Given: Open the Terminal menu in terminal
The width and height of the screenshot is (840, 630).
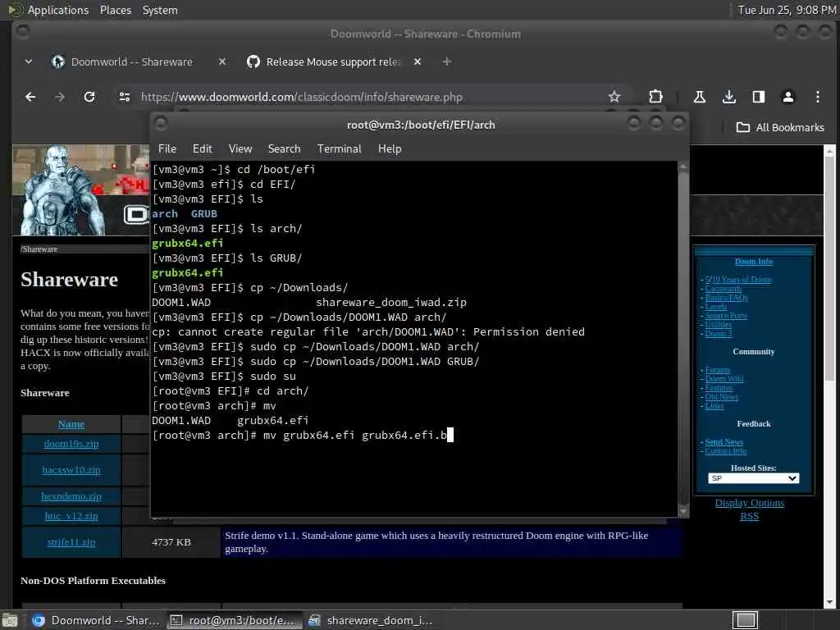Looking at the screenshot, I should click(x=339, y=149).
